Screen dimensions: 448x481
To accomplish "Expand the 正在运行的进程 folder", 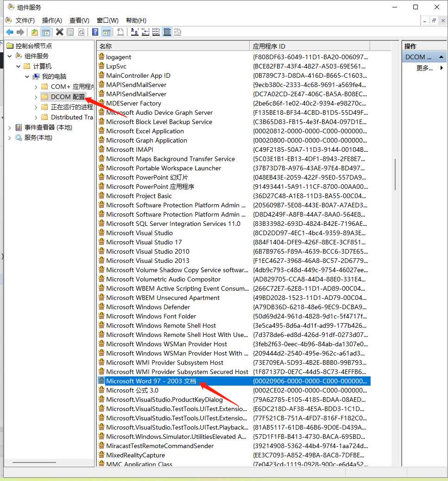I will (36, 107).
